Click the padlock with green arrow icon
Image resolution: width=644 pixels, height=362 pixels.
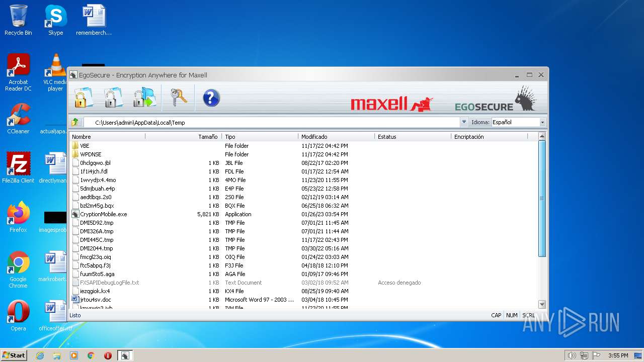(144, 98)
